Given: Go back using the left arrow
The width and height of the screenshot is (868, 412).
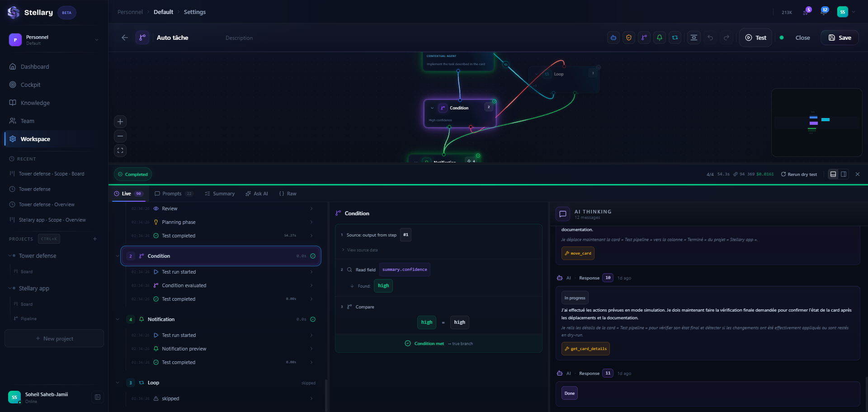Looking at the screenshot, I should tap(125, 38).
